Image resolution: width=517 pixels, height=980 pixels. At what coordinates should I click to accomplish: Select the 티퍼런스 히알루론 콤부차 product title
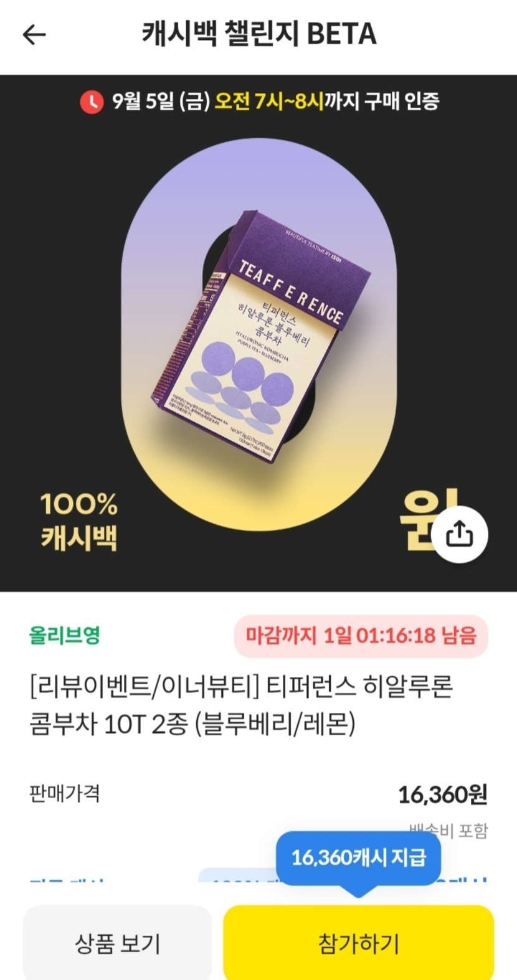coord(241,706)
